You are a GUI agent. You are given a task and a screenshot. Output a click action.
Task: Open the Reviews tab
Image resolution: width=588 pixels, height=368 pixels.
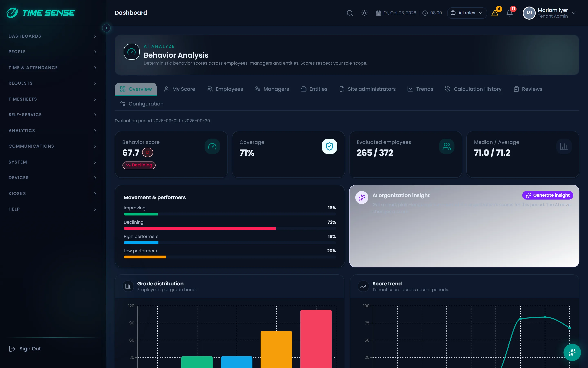[x=528, y=89]
